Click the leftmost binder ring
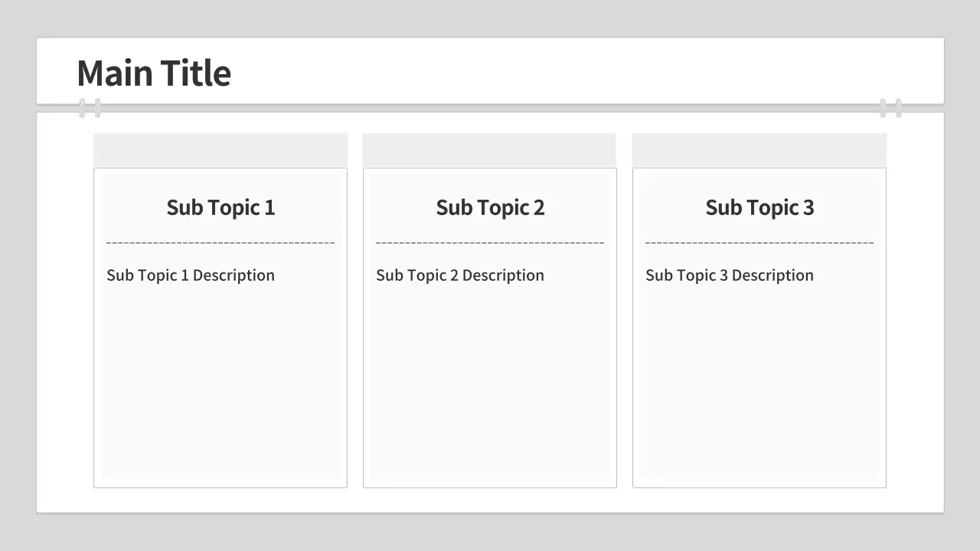980x551 pixels. (x=82, y=108)
